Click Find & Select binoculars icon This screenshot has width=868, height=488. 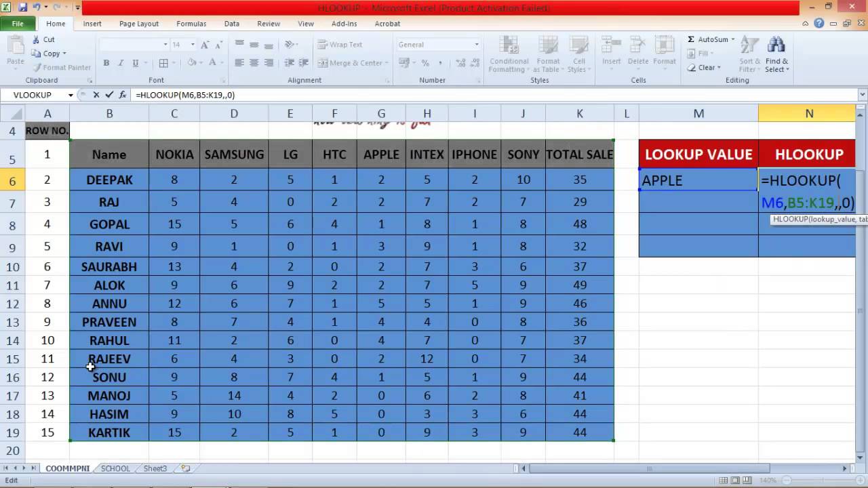click(x=776, y=45)
